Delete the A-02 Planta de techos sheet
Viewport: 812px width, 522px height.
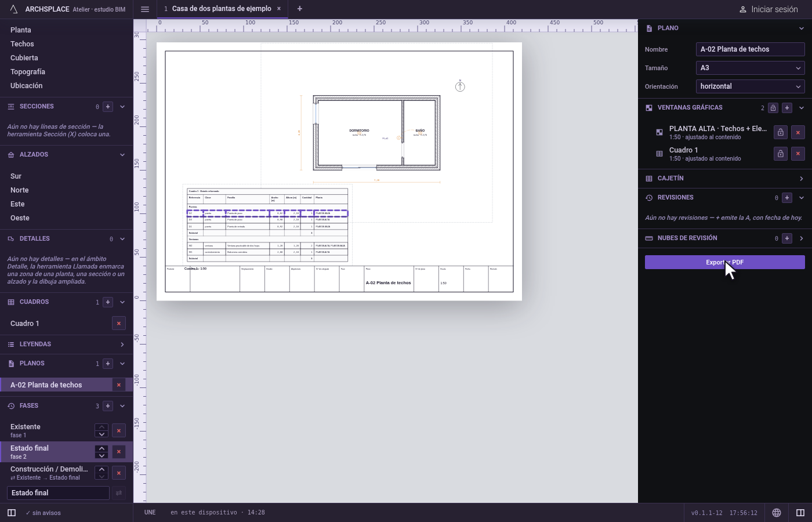tap(119, 385)
